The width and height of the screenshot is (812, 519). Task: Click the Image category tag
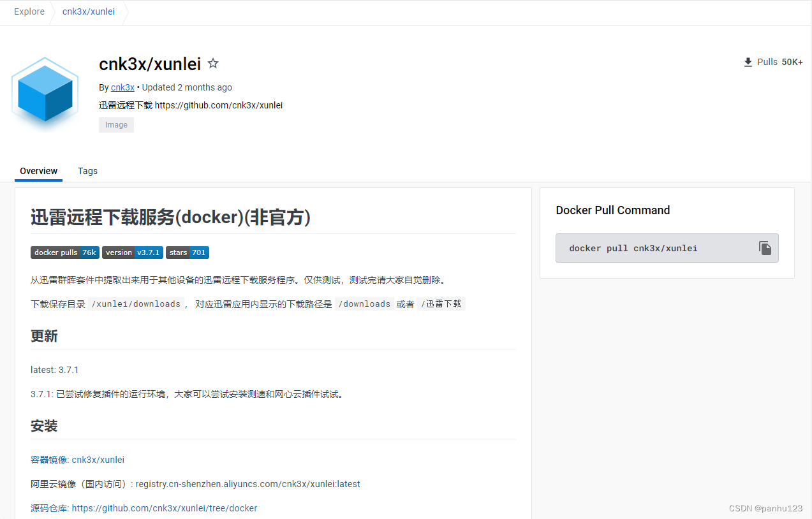pyautogui.click(x=116, y=125)
